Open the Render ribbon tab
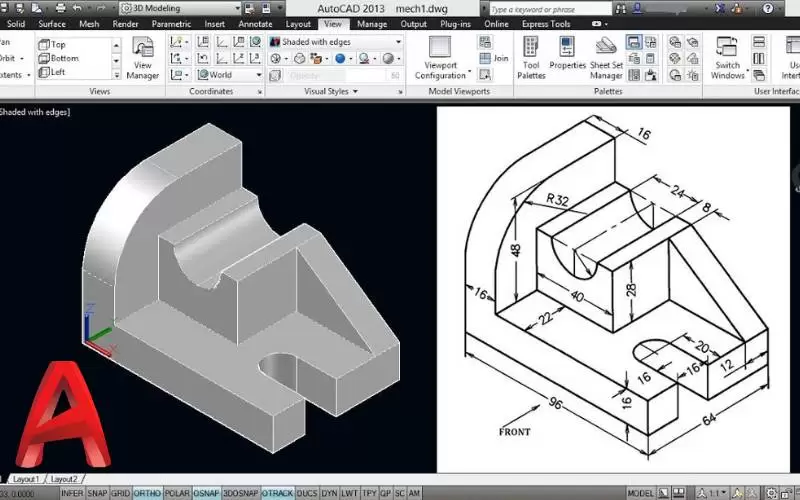The height and width of the screenshot is (500, 800). 126,24
